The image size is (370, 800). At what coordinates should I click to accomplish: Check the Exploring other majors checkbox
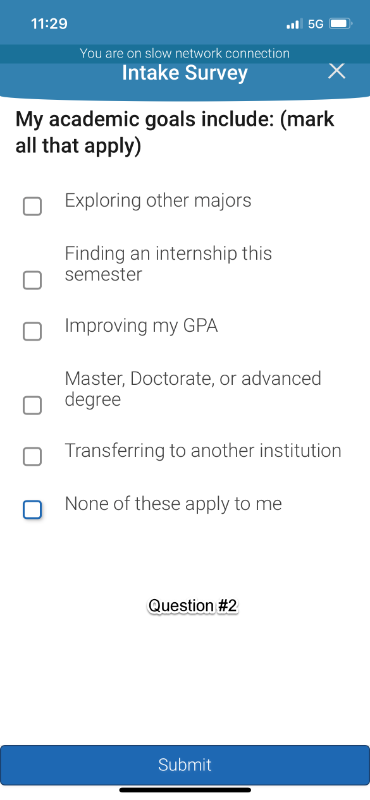click(x=32, y=207)
